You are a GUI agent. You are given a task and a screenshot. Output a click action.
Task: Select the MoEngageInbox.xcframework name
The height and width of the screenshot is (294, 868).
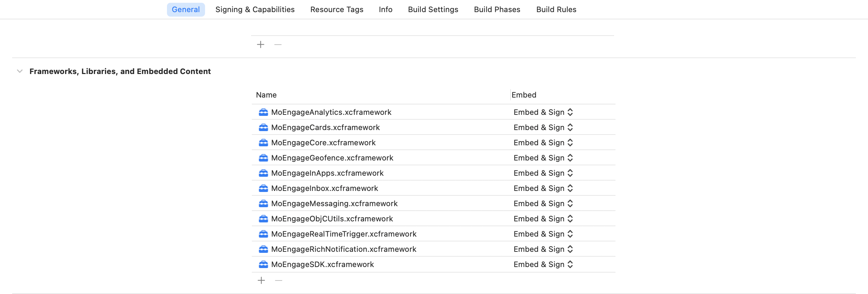[x=325, y=188]
